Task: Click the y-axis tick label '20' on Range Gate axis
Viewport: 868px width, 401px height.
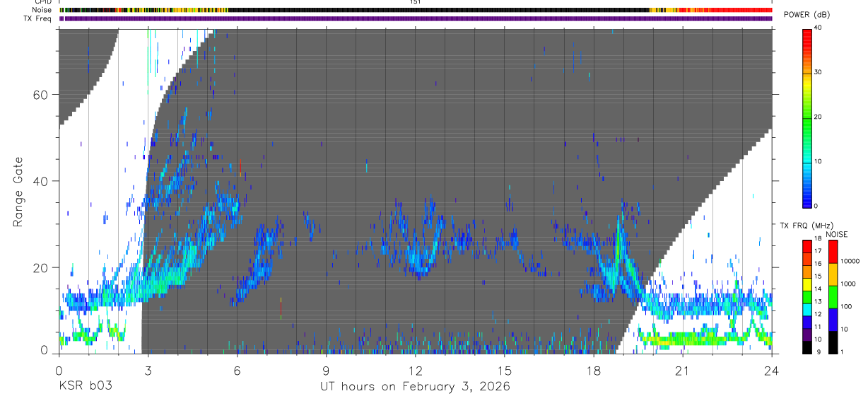Action: (42, 267)
